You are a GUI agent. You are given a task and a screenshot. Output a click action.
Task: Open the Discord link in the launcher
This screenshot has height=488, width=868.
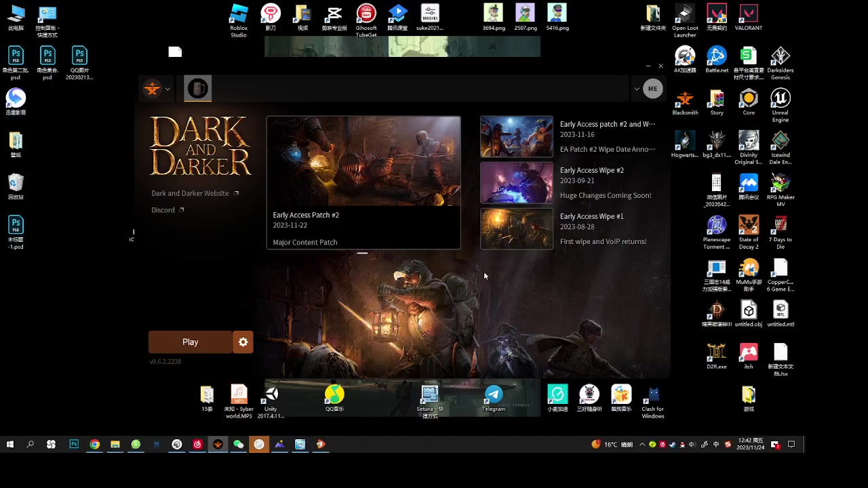pyautogui.click(x=163, y=210)
